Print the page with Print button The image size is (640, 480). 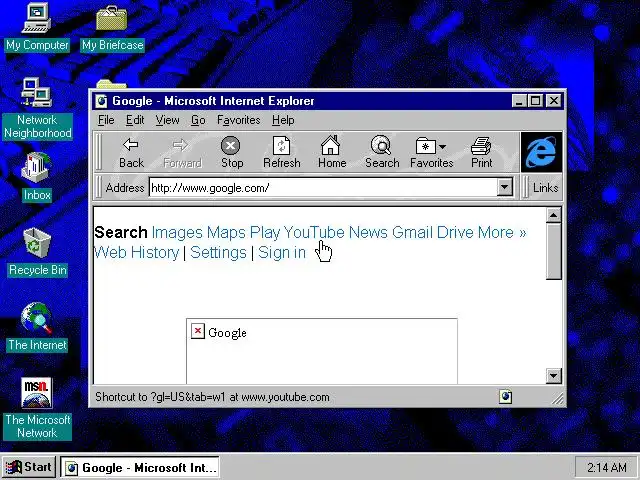(482, 153)
